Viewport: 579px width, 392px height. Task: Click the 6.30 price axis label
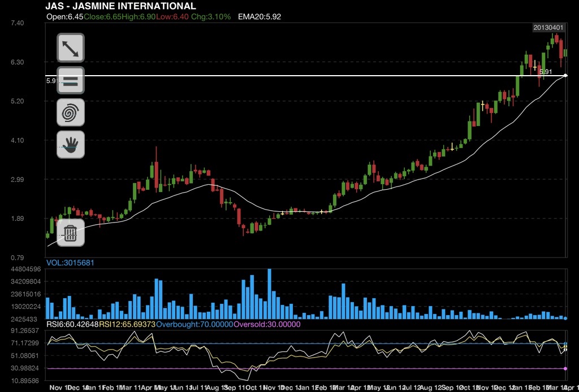18,62
